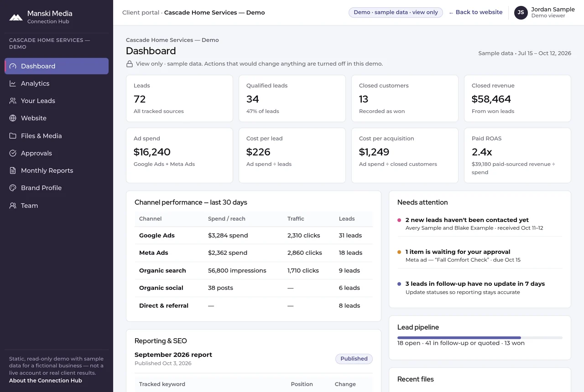
Task: Click the Direct & referral channel row
Action: pos(254,305)
